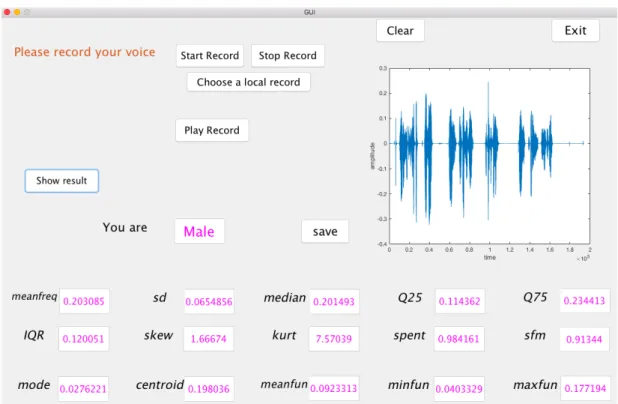618x404 pixels.
Task: Save the gender result
Action: pos(325,231)
